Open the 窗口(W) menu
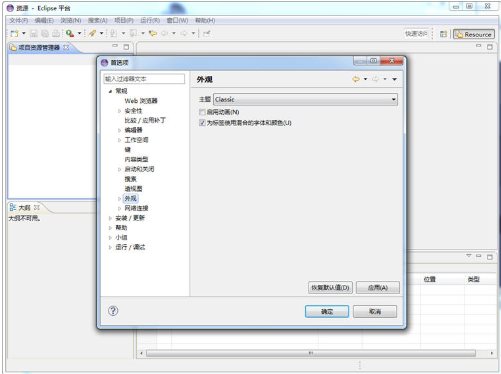 point(177,21)
